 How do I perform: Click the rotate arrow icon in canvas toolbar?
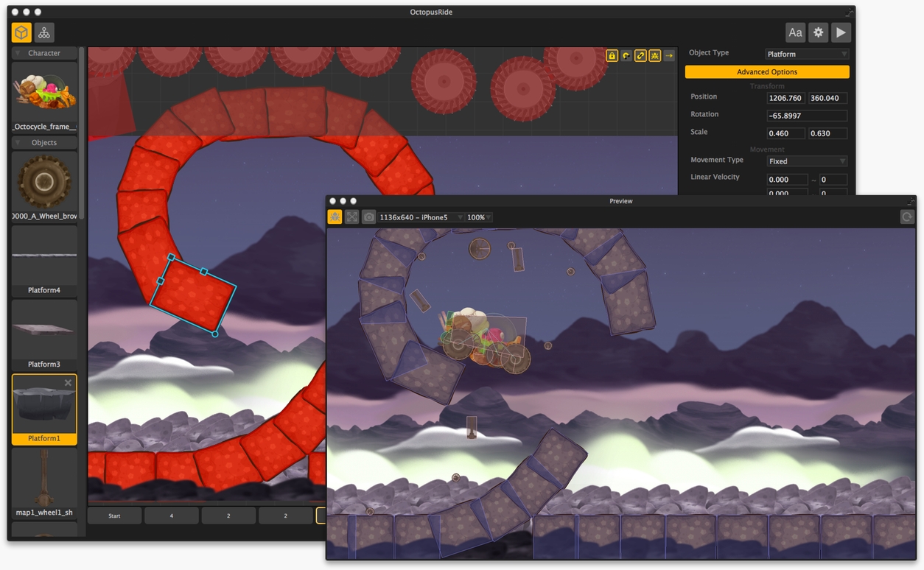(626, 56)
